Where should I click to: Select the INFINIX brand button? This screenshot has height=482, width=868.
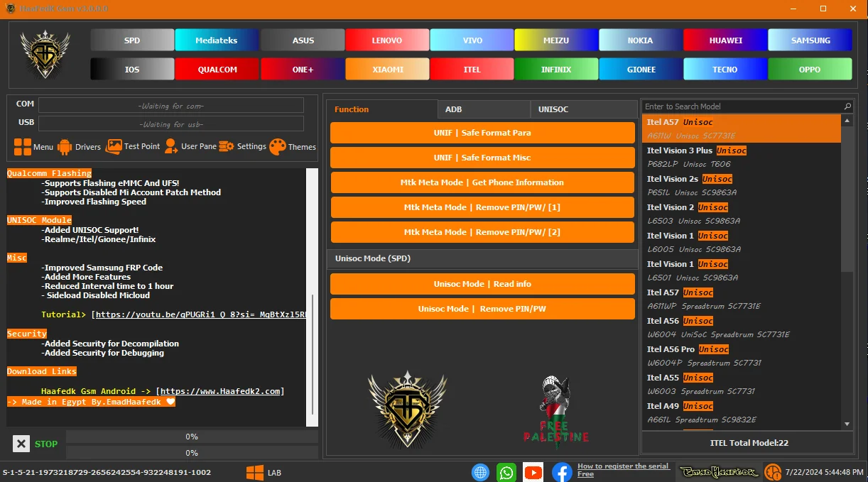click(556, 70)
